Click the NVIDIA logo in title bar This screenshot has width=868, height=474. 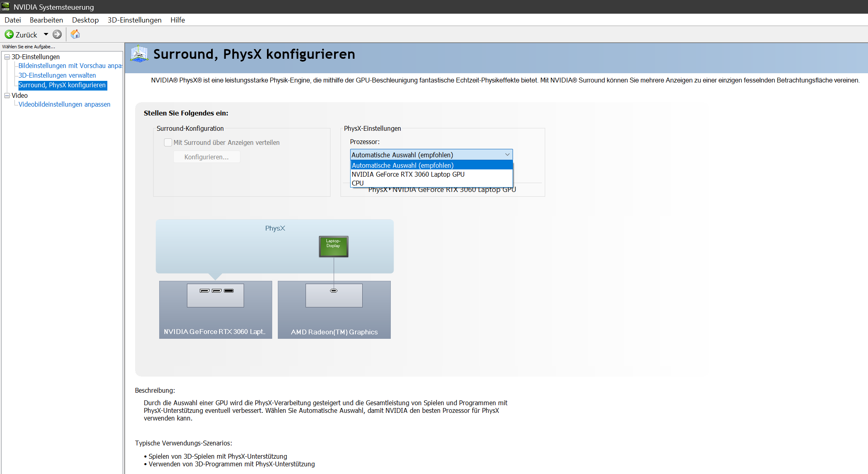coord(6,7)
